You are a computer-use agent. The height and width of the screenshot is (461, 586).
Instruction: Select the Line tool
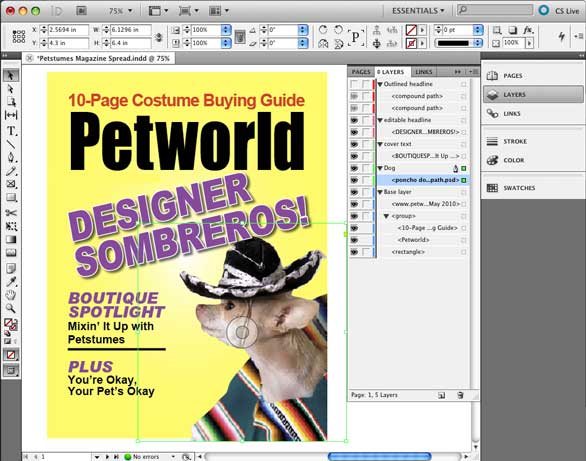tap(11, 144)
